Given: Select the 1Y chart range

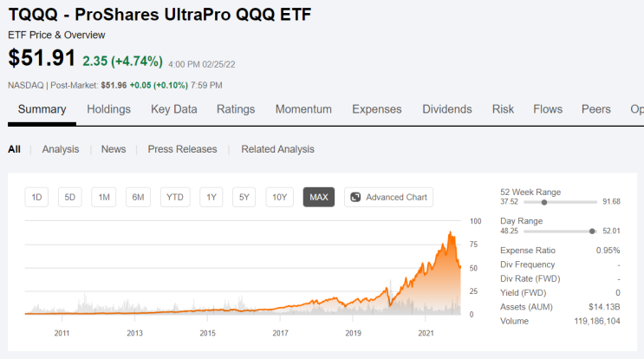Looking at the screenshot, I should 211,197.
